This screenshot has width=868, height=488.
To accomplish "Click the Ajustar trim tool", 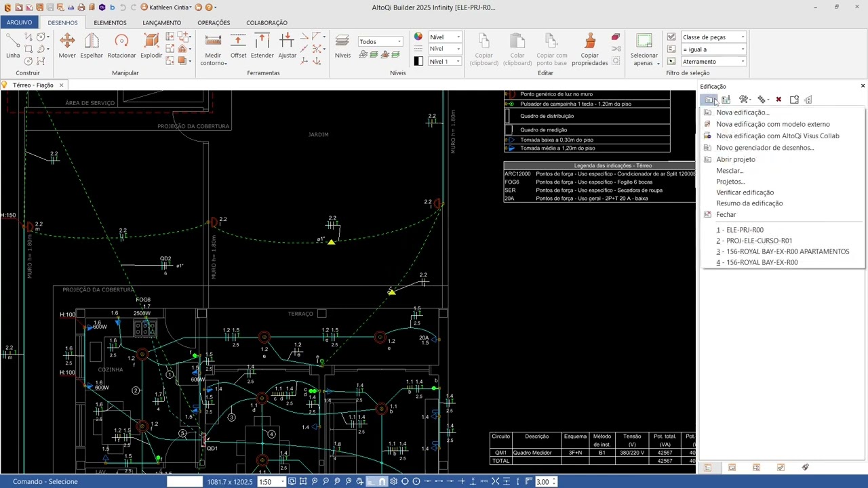I will tap(287, 46).
